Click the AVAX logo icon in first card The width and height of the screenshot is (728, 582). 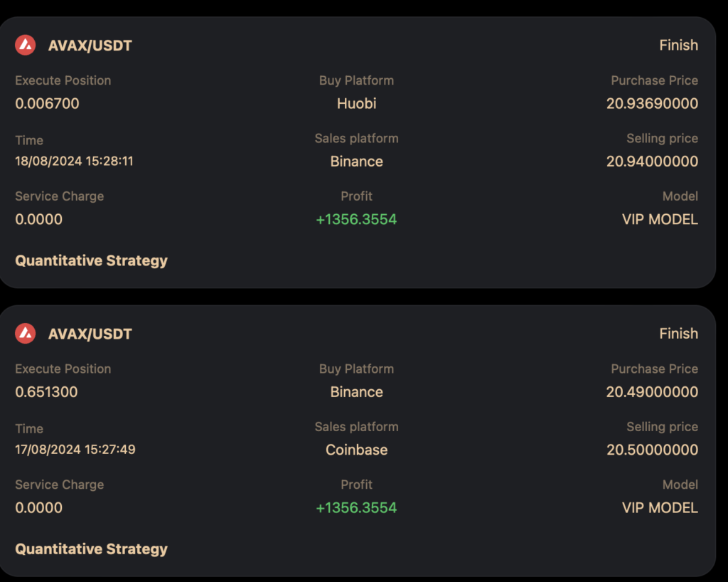click(x=25, y=45)
